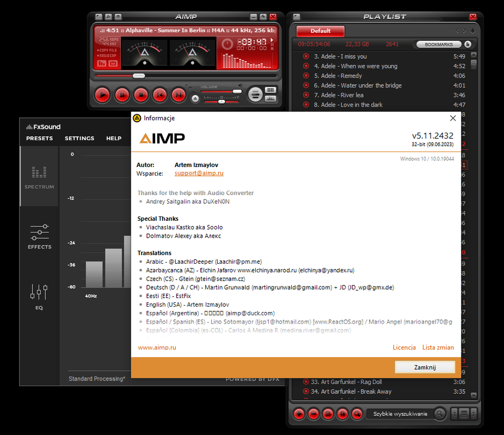Viewport: 504px width, 435px height.
Task: Toggle the COPY FILE option in AIMP display
Action: click(x=108, y=51)
